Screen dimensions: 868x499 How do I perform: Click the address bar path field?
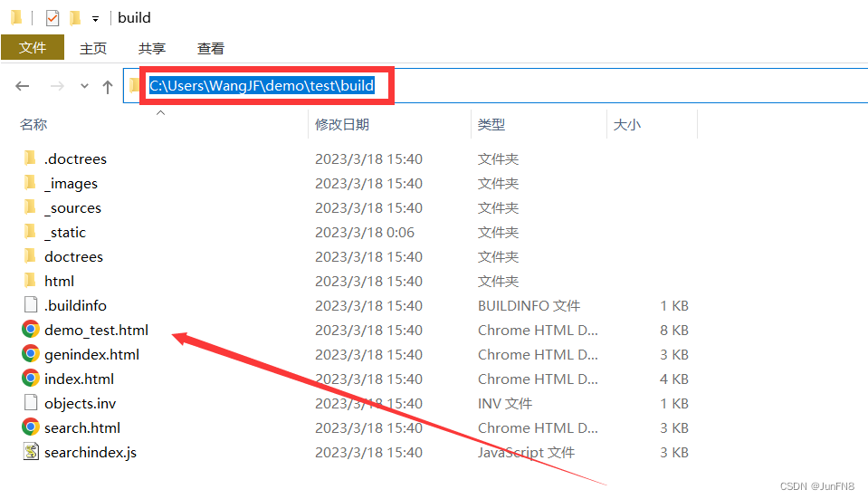coord(495,85)
